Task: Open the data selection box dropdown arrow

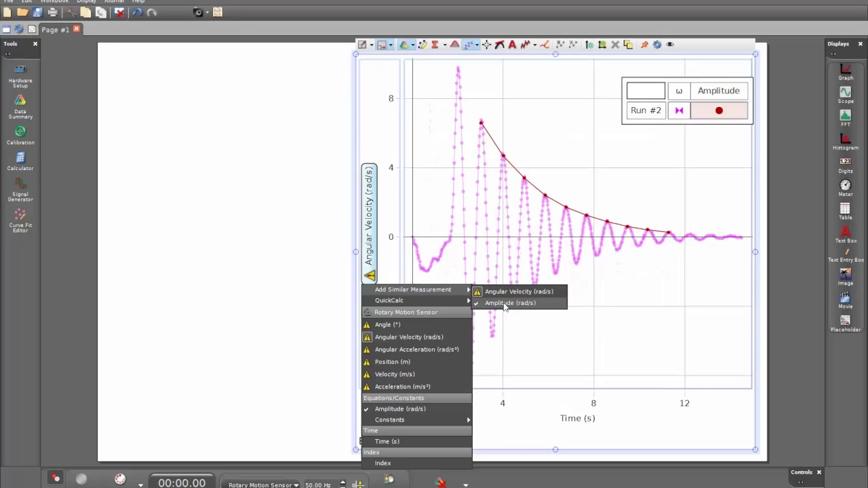Action: [391, 45]
